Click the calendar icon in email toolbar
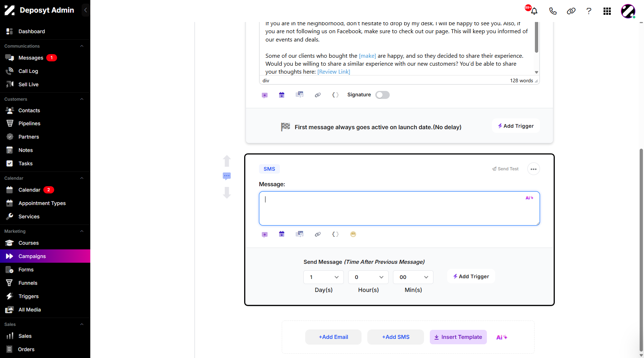644x358 pixels. click(x=282, y=95)
